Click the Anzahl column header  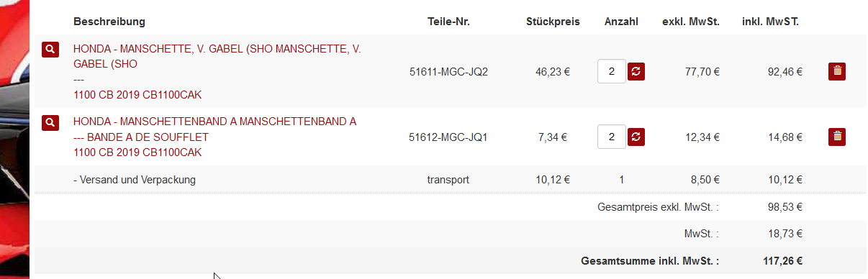click(x=621, y=22)
